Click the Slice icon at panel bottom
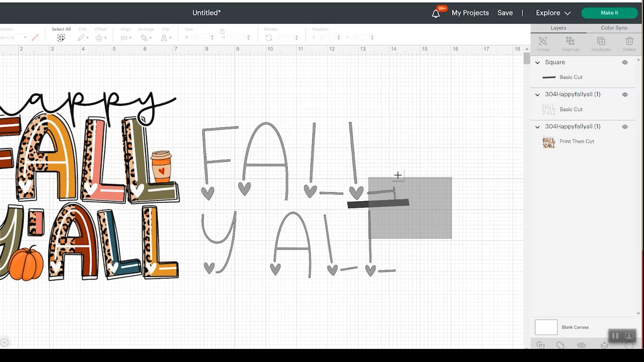Viewport: 644px width, 362px height. (x=540, y=345)
